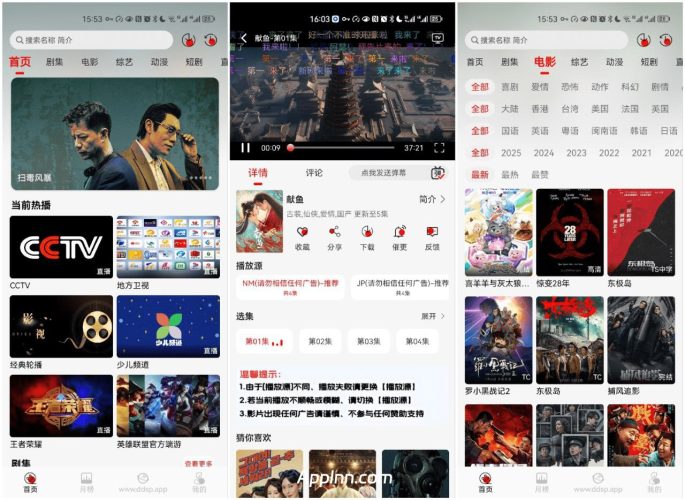Image resolution: width=685 pixels, height=500 pixels.
Task: Open 我的 in right screen bottom bar
Action: (x=654, y=483)
